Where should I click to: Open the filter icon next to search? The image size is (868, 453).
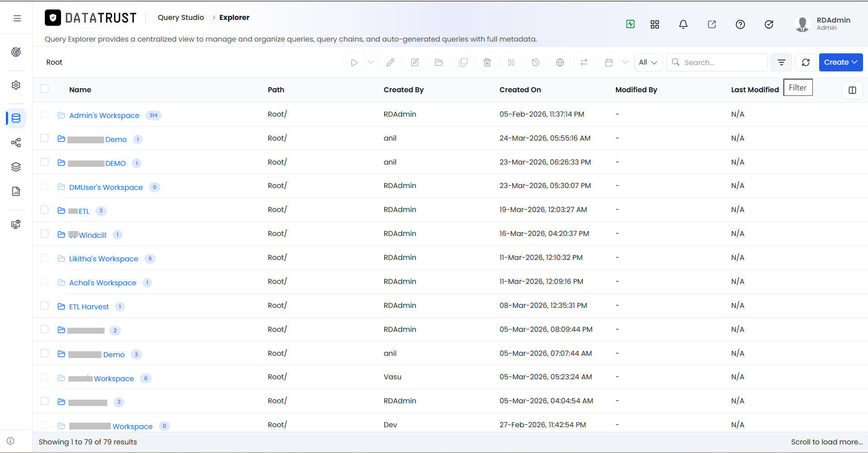coord(782,62)
